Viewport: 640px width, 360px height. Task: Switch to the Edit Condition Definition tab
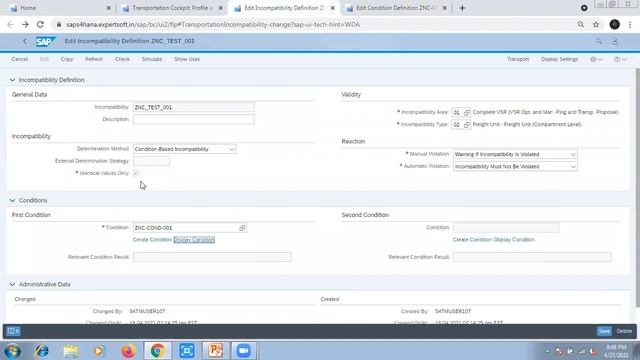396,8
